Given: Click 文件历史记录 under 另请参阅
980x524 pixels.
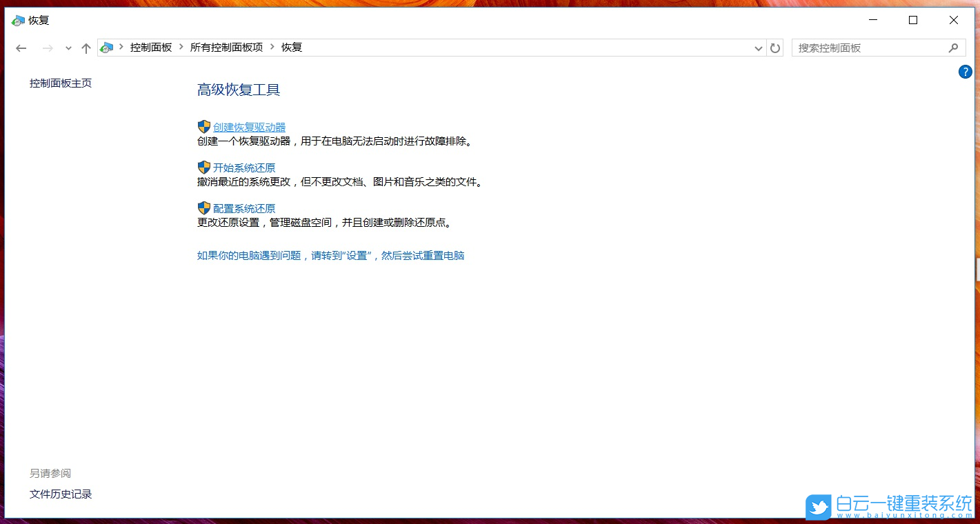Looking at the screenshot, I should click(x=60, y=494).
